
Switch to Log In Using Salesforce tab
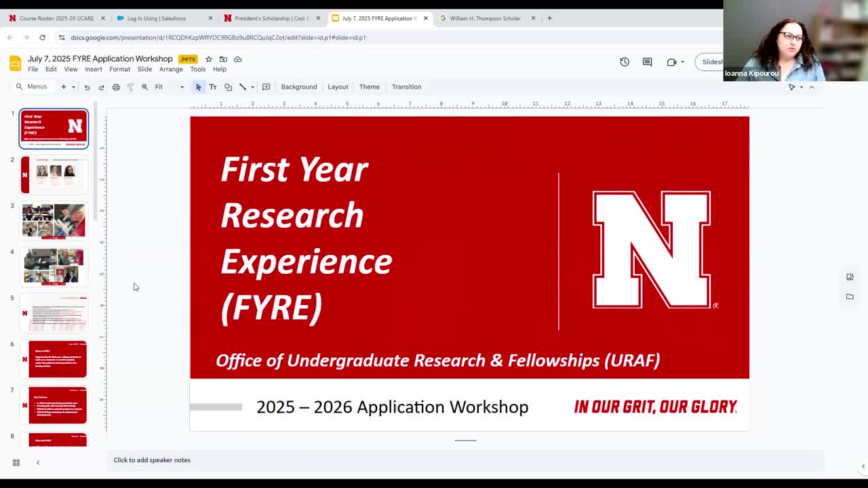coord(163,18)
